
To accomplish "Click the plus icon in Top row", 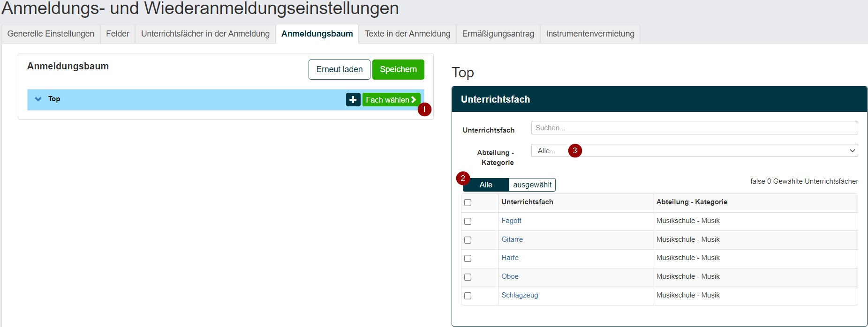I will pyautogui.click(x=353, y=100).
